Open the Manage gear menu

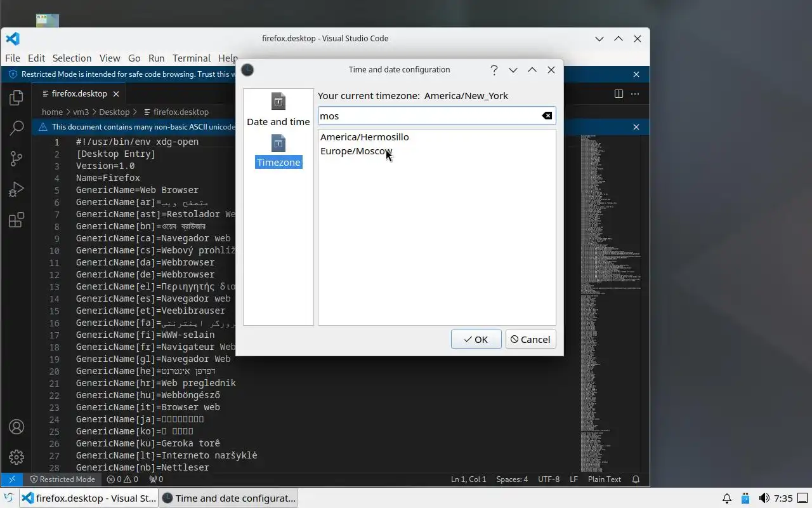[x=16, y=457]
